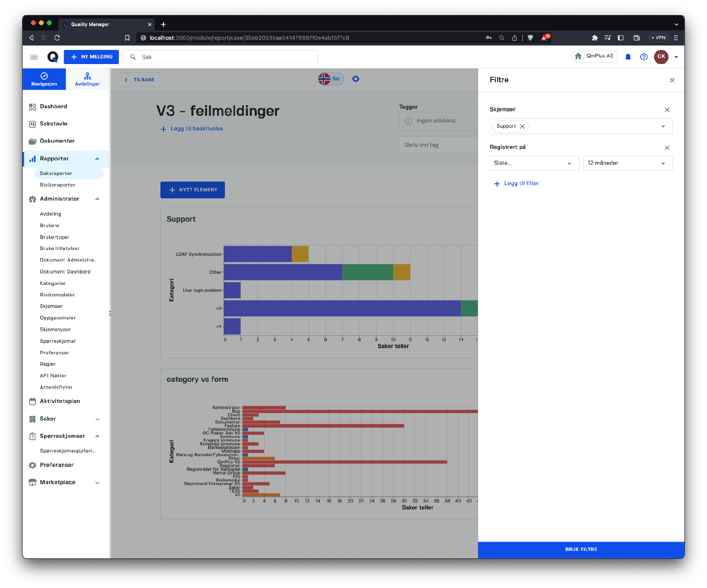Click the Bruk Filtre button

tap(581, 550)
